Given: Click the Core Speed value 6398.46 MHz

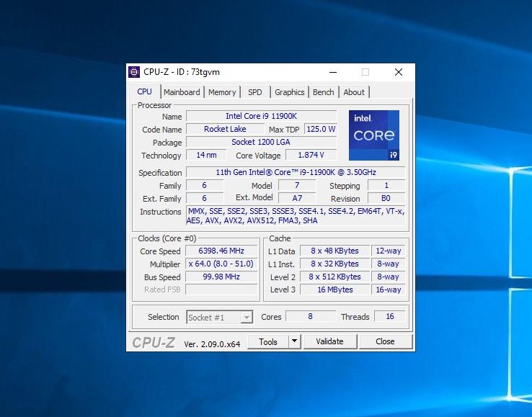Looking at the screenshot, I should (221, 251).
